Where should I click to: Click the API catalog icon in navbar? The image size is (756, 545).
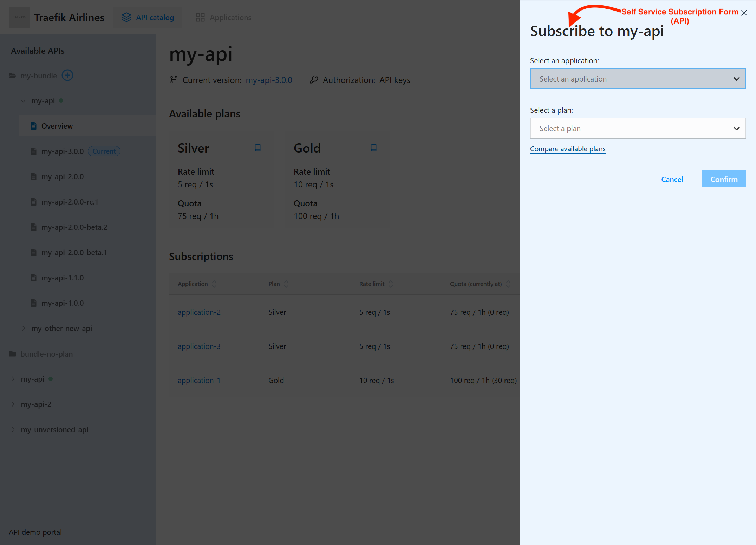coord(126,18)
